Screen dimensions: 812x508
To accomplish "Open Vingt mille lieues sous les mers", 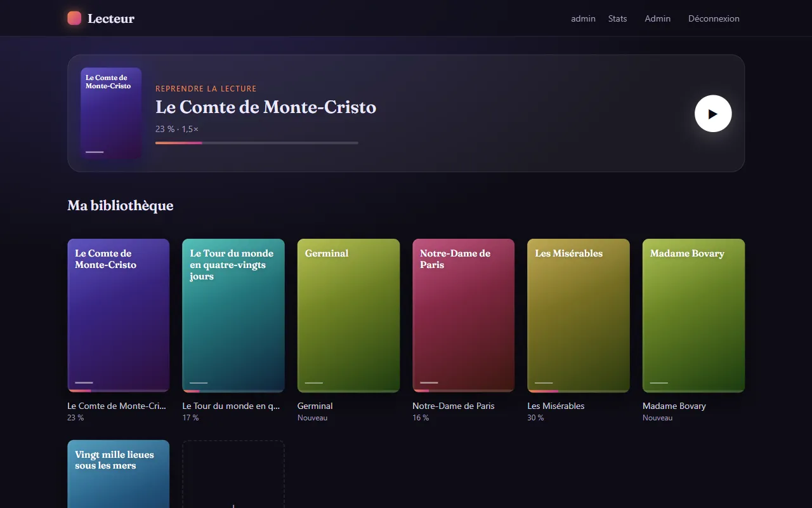I will pyautogui.click(x=119, y=474).
